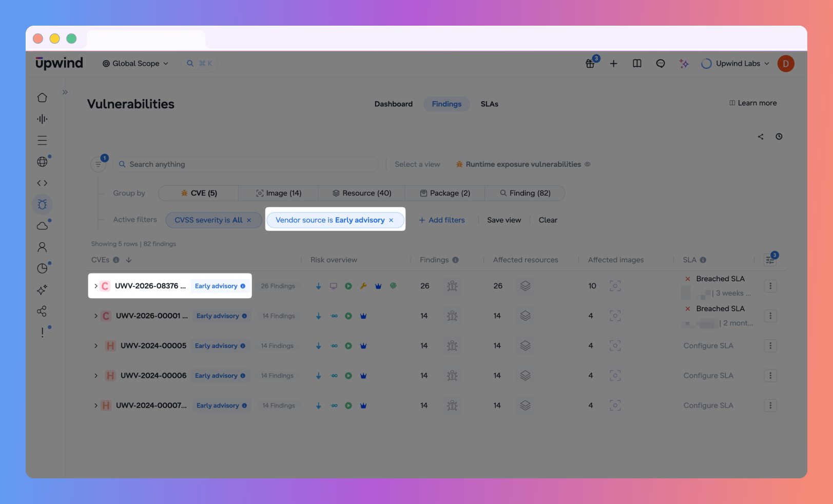Sort CVEs column with arrow
Image resolution: width=833 pixels, height=504 pixels.
pyautogui.click(x=129, y=260)
